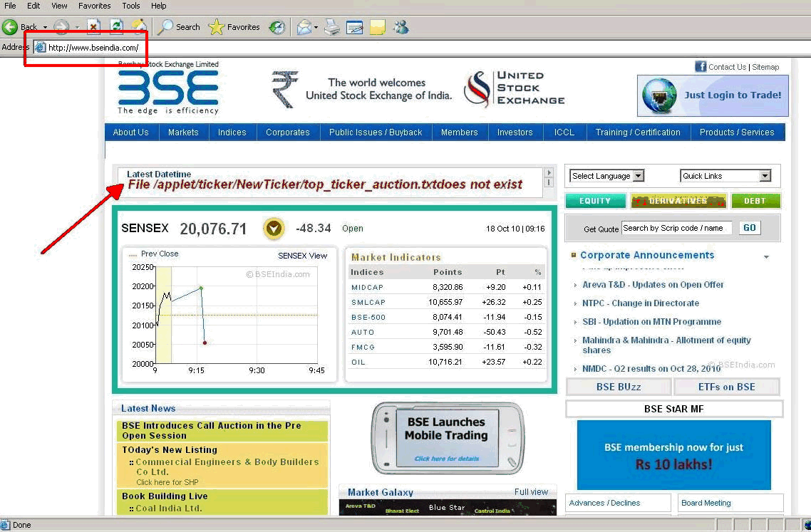Collapse Corporate Announcements with the arrow

point(767,256)
